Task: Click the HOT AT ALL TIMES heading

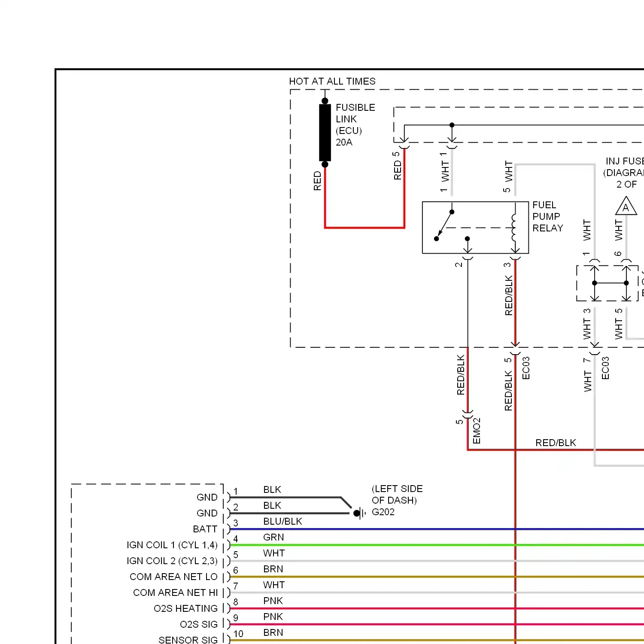Action: point(332,81)
